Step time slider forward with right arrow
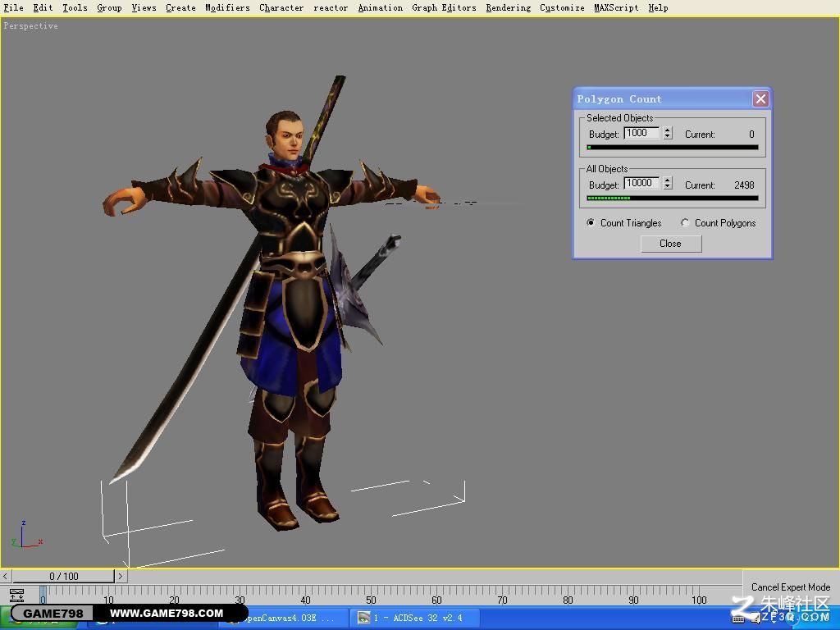Screen dimensions: 840x630 [x=121, y=576]
